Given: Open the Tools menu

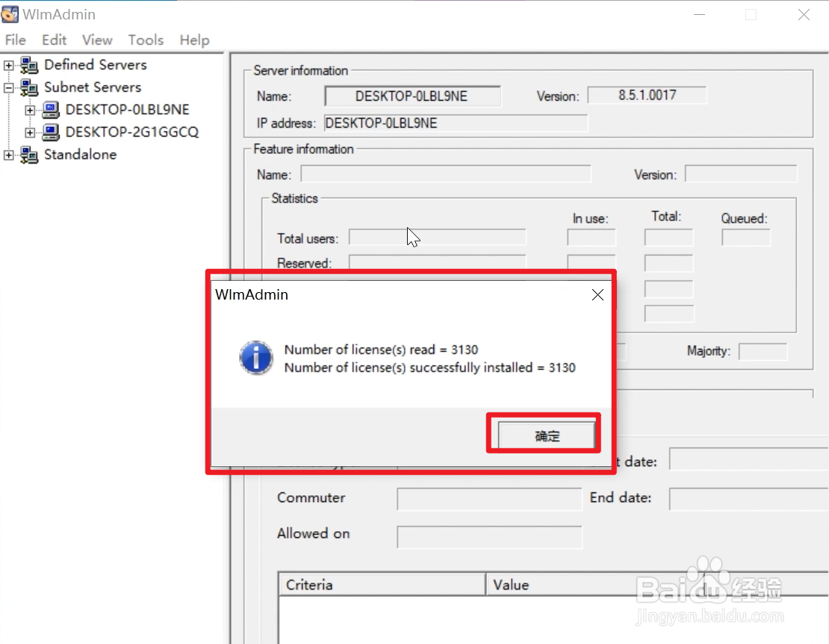Looking at the screenshot, I should 145,40.
